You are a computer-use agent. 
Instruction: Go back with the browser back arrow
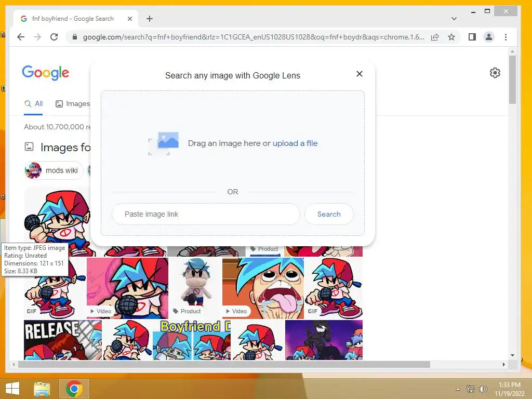coord(21,37)
